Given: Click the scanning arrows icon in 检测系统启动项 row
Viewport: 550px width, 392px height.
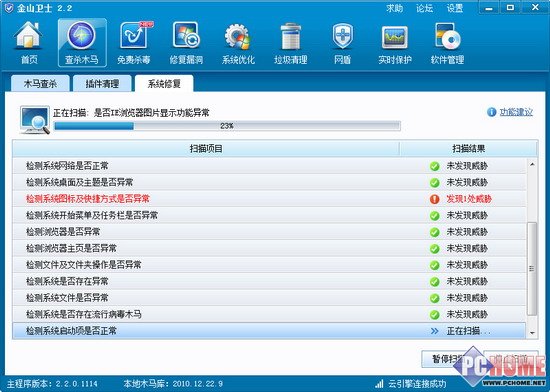Looking at the screenshot, I should (435, 331).
